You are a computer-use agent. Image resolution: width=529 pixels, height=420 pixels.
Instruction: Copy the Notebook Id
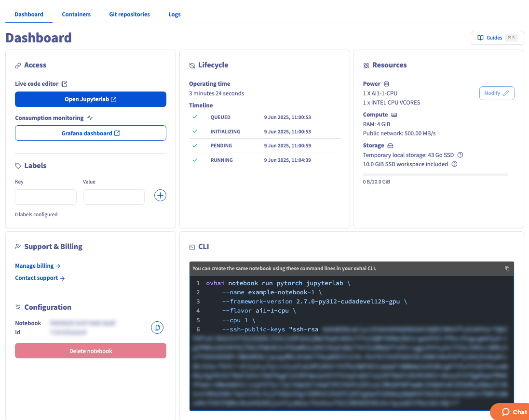(157, 328)
